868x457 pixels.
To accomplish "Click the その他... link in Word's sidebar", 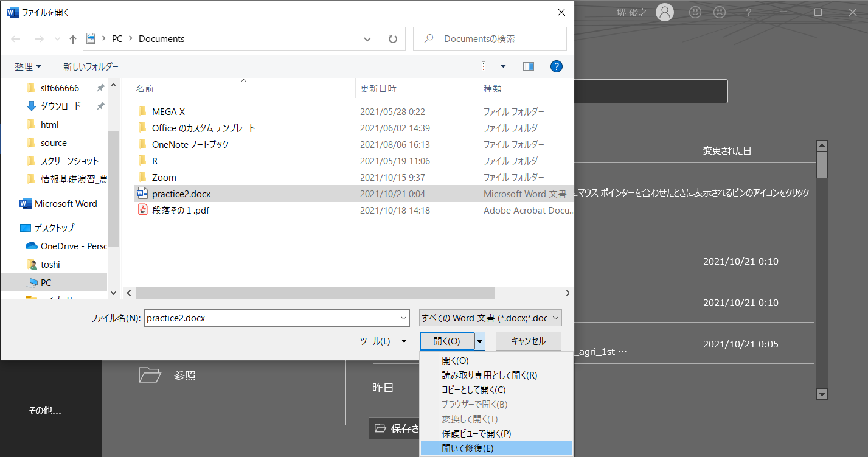I will point(45,411).
